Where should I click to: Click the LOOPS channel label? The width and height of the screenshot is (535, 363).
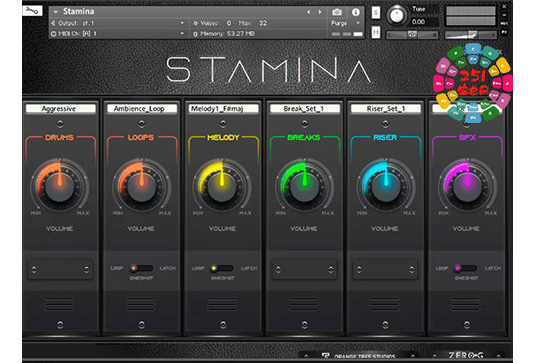141,137
